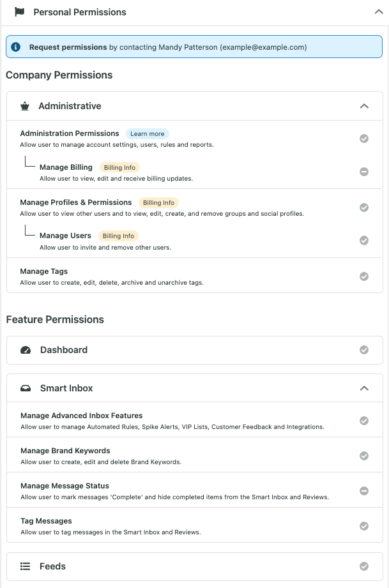Collapse the Smart Inbox section chevron

(364, 388)
